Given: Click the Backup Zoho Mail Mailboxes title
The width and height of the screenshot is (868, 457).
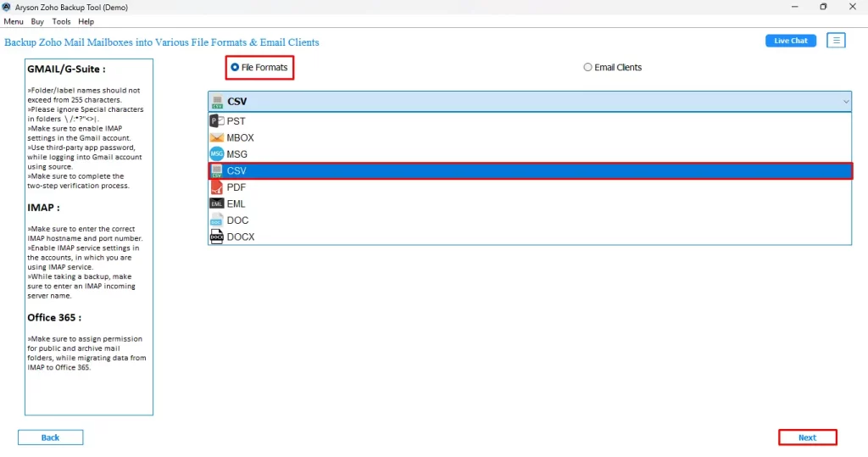Looking at the screenshot, I should [x=162, y=42].
